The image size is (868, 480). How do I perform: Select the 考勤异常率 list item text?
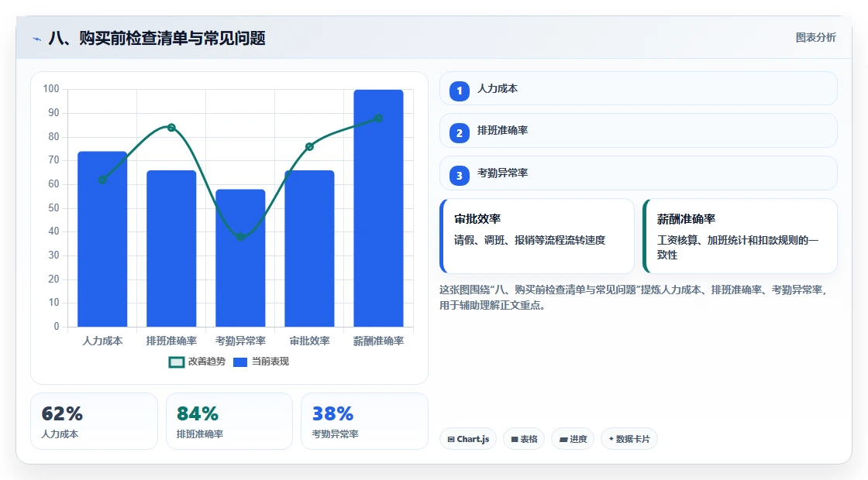pyautogui.click(x=503, y=173)
